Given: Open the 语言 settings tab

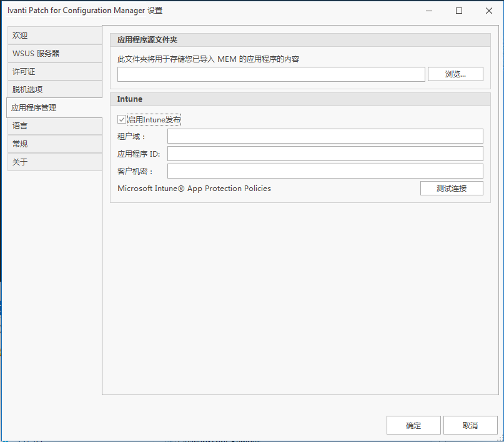Looking at the screenshot, I should [54, 126].
